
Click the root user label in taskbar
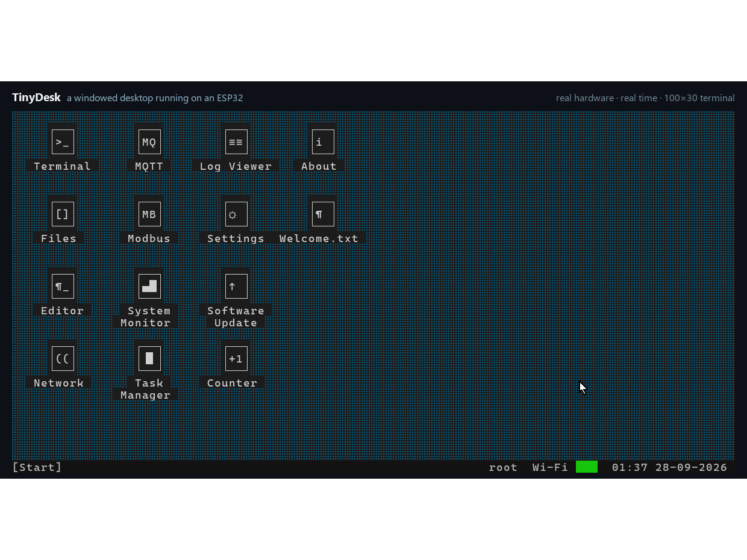(x=504, y=467)
